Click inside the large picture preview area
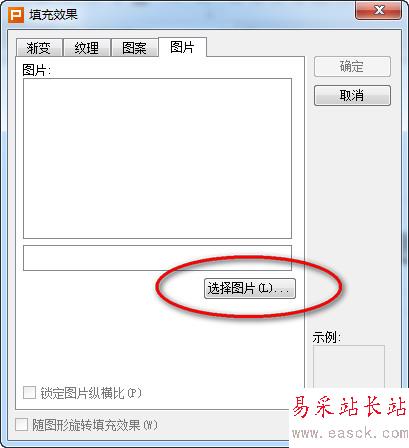This screenshot has width=409, height=448. 157,158
